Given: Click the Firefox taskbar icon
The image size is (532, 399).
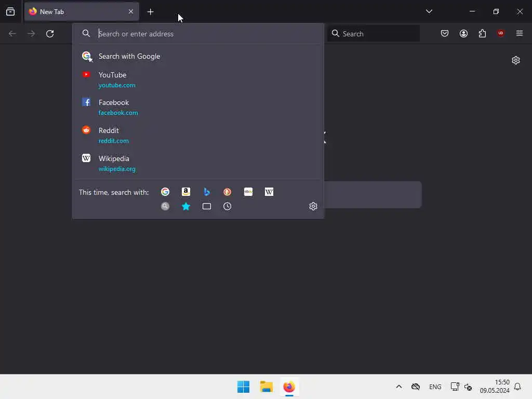Looking at the screenshot, I should (289, 387).
